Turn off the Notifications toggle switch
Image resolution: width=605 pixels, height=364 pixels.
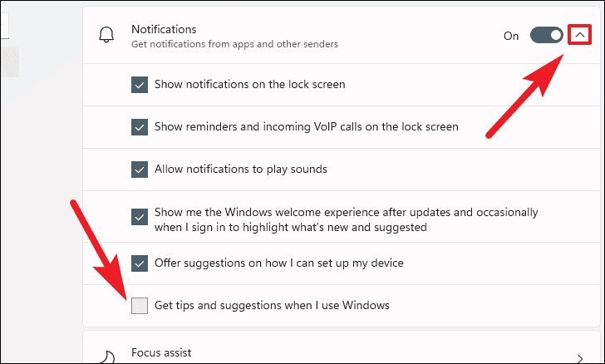click(546, 35)
